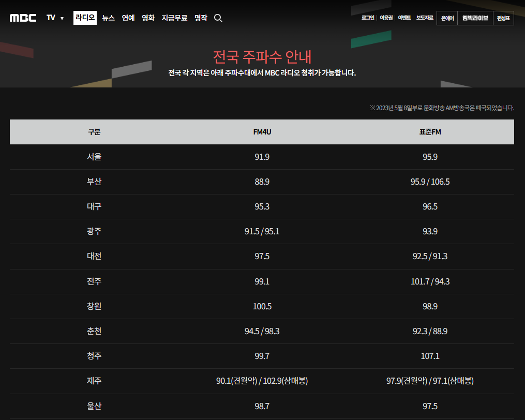
Task: Open the search magnifier icon
Action: click(x=218, y=18)
